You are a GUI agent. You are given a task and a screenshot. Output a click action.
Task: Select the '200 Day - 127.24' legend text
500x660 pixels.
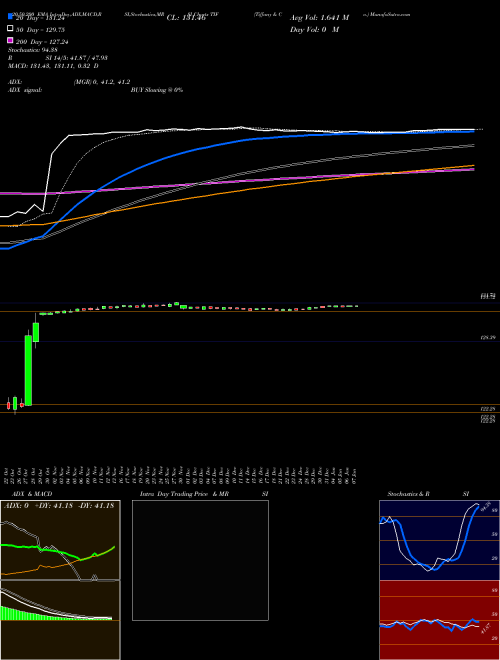[42, 42]
